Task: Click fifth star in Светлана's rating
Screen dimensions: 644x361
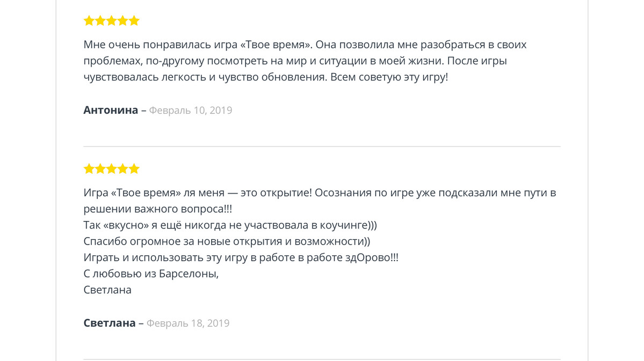Action: [x=134, y=168]
